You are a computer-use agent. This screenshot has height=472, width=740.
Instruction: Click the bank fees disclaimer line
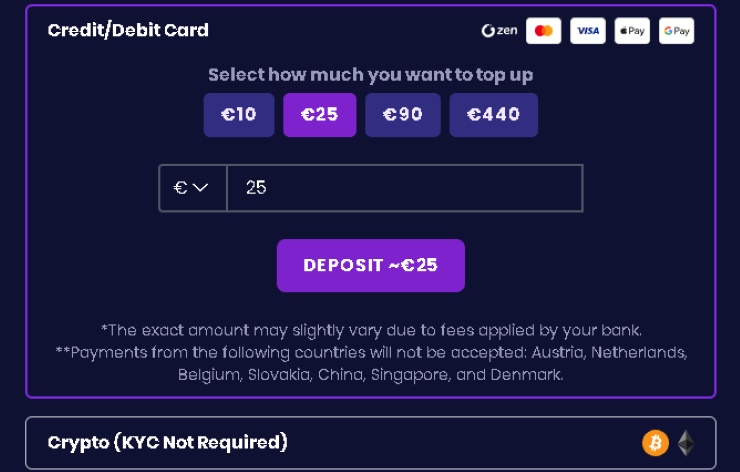click(x=371, y=330)
